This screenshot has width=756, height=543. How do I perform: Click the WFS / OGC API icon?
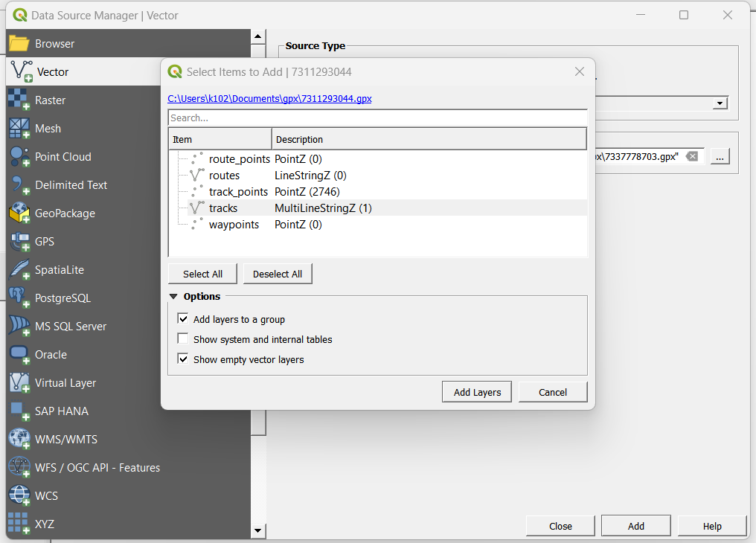pyautogui.click(x=19, y=467)
